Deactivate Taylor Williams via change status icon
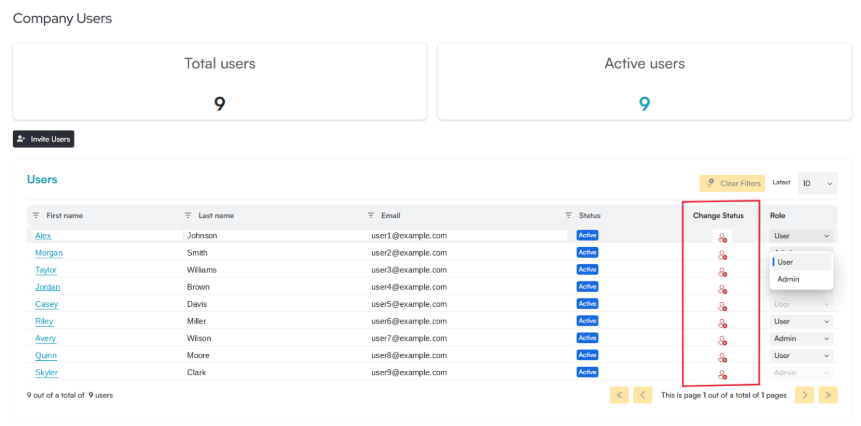The height and width of the screenshot is (426, 861). pos(722,272)
